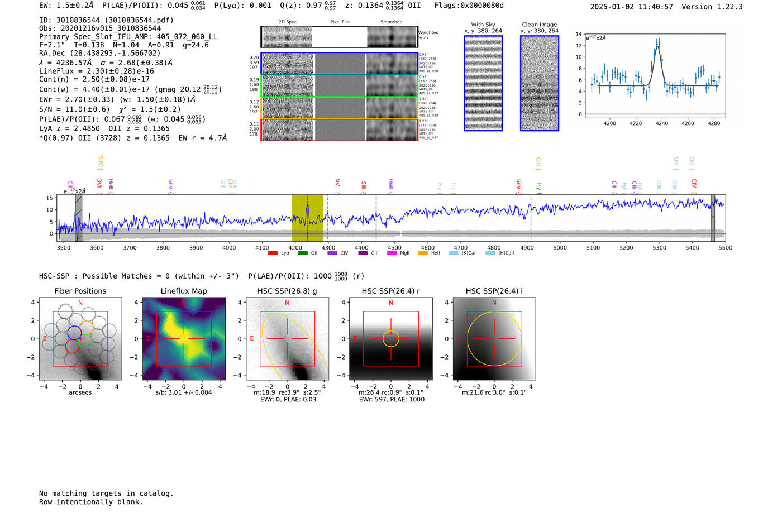Click the Cont(w) = 4.40 value line

[x=131, y=89]
